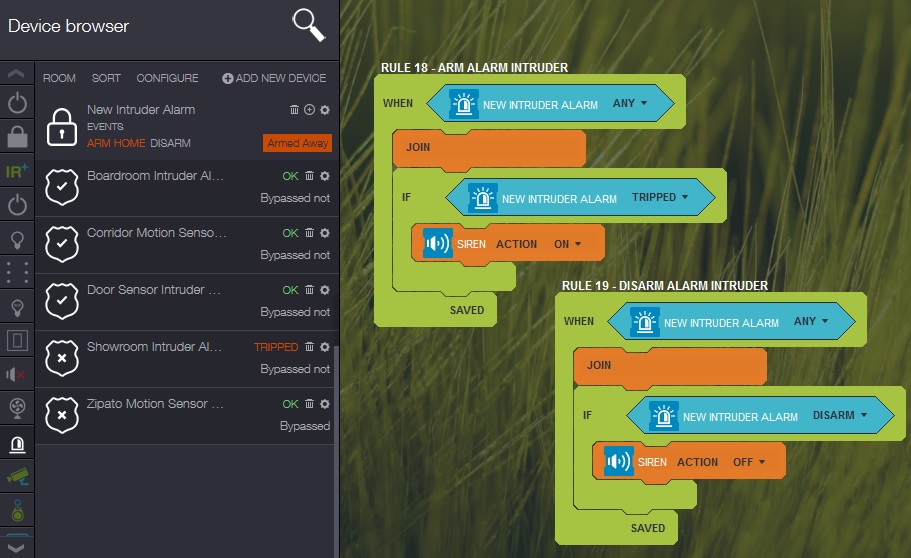911x558 pixels.
Task: Open settings gear for Showroom Intruder Alarm
Action: coord(325,347)
